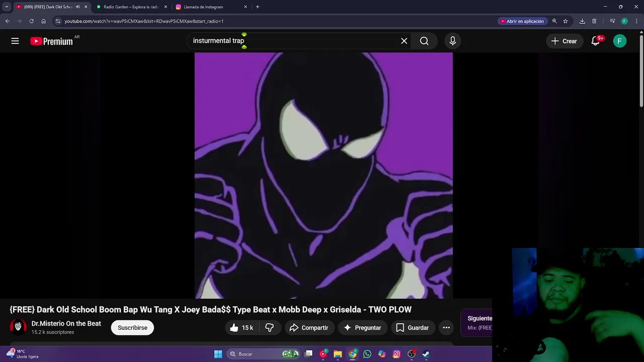Open Instagram from the taskbar
644x362 pixels.
pos(396,354)
